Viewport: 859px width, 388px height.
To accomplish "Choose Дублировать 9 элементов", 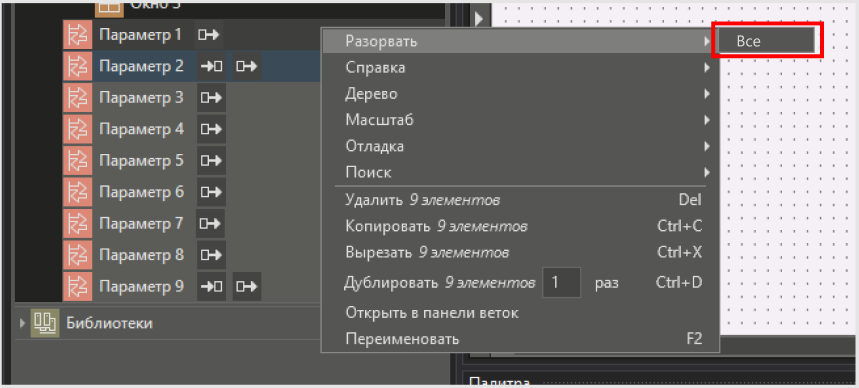I will pyautogui.click(x=520, y=282).
